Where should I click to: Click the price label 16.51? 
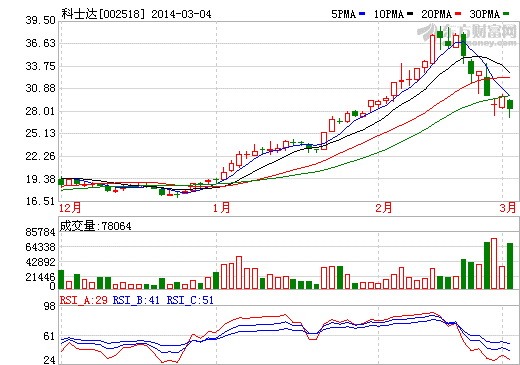[x=40, y=201]
